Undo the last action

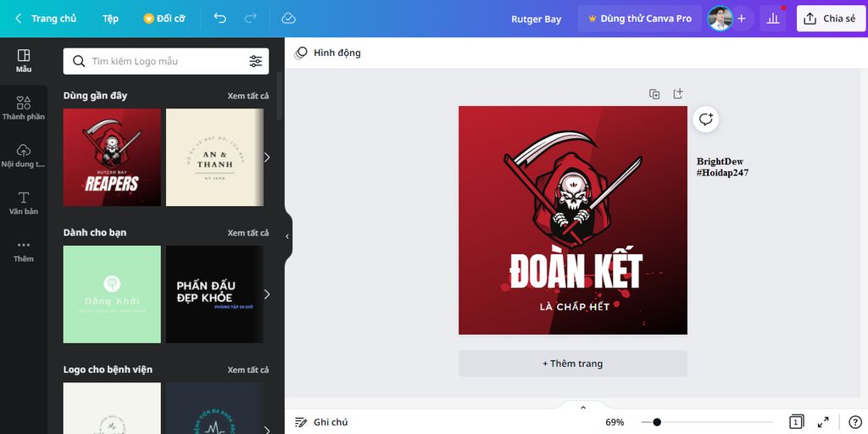tap(220, 19)
